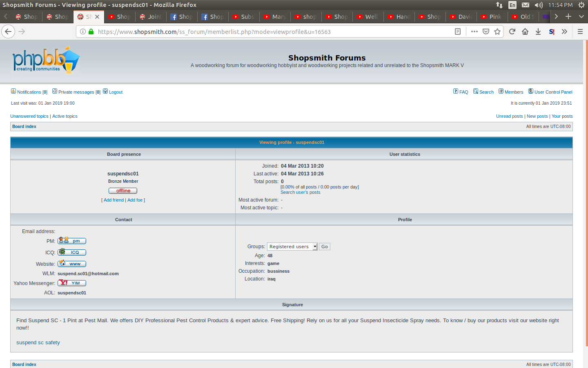Screen dimensions: 588x368
Task: Open the network connection indicator
Action: tap(499, 5)
